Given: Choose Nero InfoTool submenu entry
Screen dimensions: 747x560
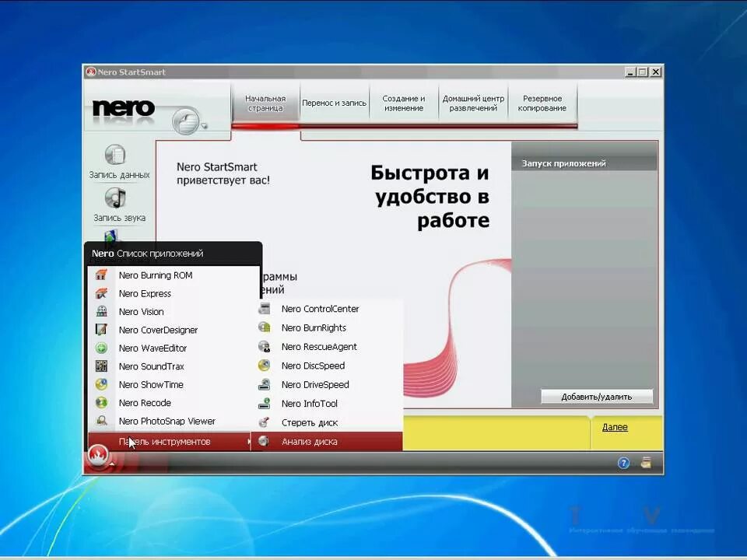Looking at the screenshot, I should [327, 404].
